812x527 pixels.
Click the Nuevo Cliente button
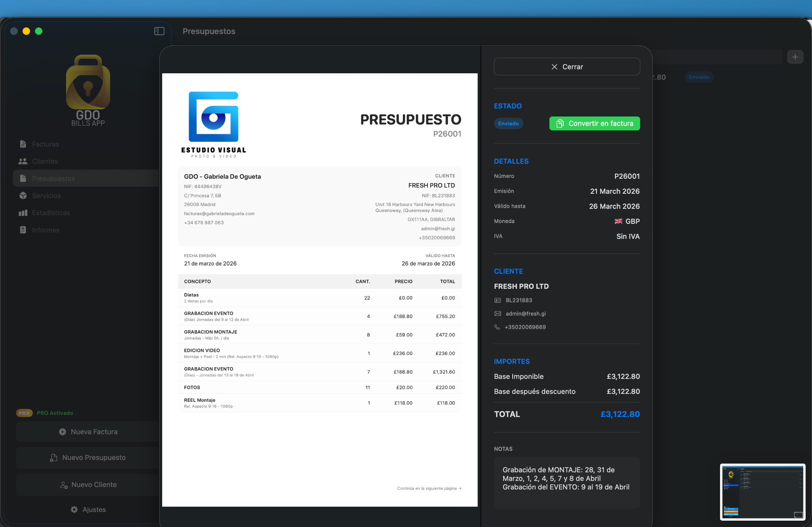click(88, 485)
